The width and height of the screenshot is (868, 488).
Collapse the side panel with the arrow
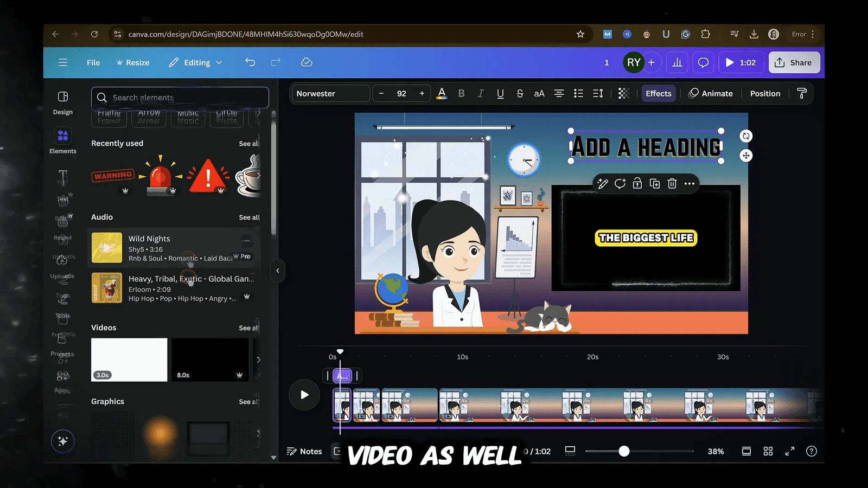(x=278, y=271)
